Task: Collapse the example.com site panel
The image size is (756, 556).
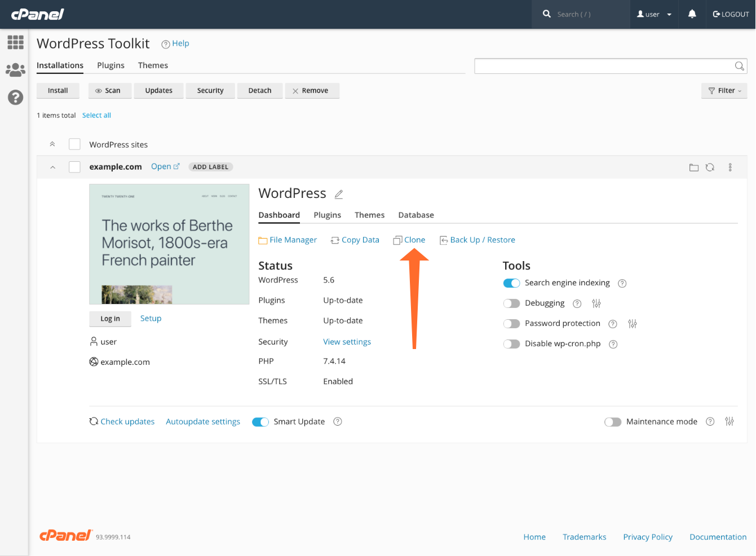Action: pos(52,167)
